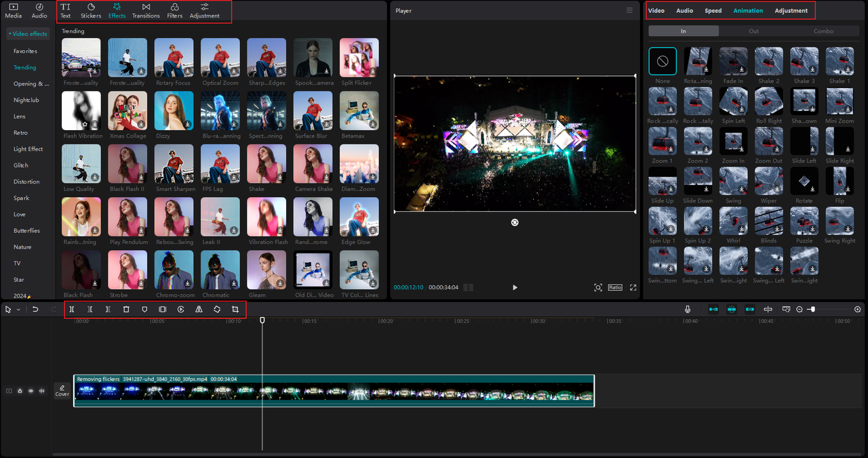
Task: Select the In animation mode
Action: [683, 31]
